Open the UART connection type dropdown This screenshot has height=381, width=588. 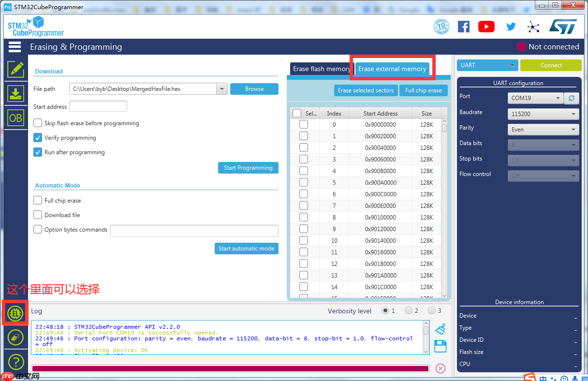click(487, 65)
